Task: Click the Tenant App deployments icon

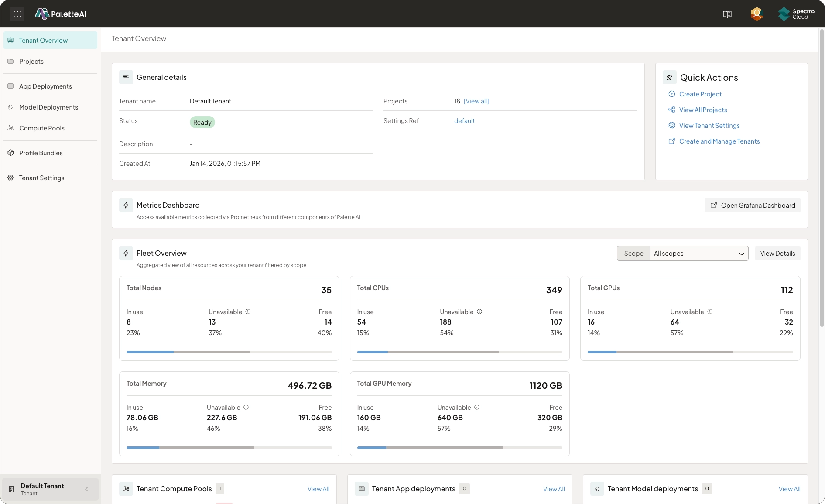Action: pos(362,489)
